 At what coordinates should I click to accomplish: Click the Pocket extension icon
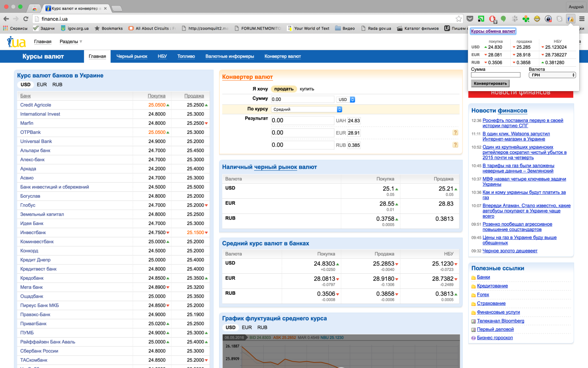tap(469, 19)
